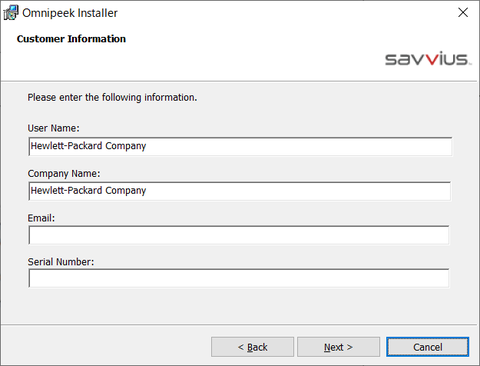Focus the Company Name input field
The height and width of the screenshot is (366, 480).
coord(240,191)
